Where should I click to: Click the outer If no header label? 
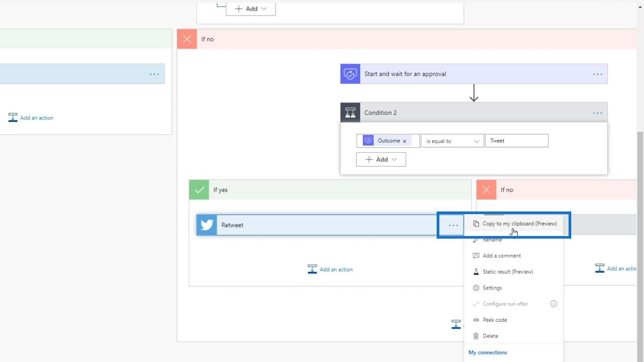coord(207,39)
